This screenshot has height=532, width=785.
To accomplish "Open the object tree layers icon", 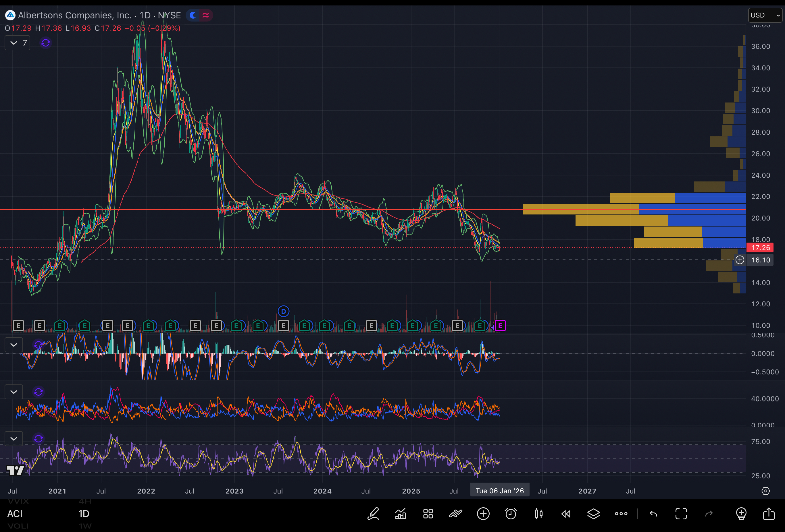I will (593, 514).
